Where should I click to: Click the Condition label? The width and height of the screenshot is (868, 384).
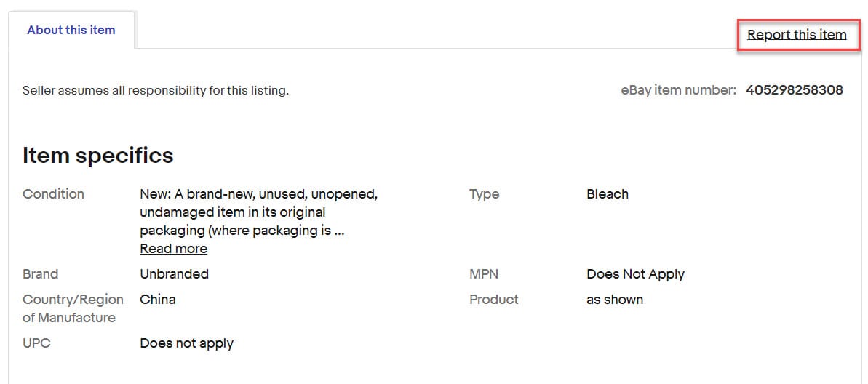(53, 194)
